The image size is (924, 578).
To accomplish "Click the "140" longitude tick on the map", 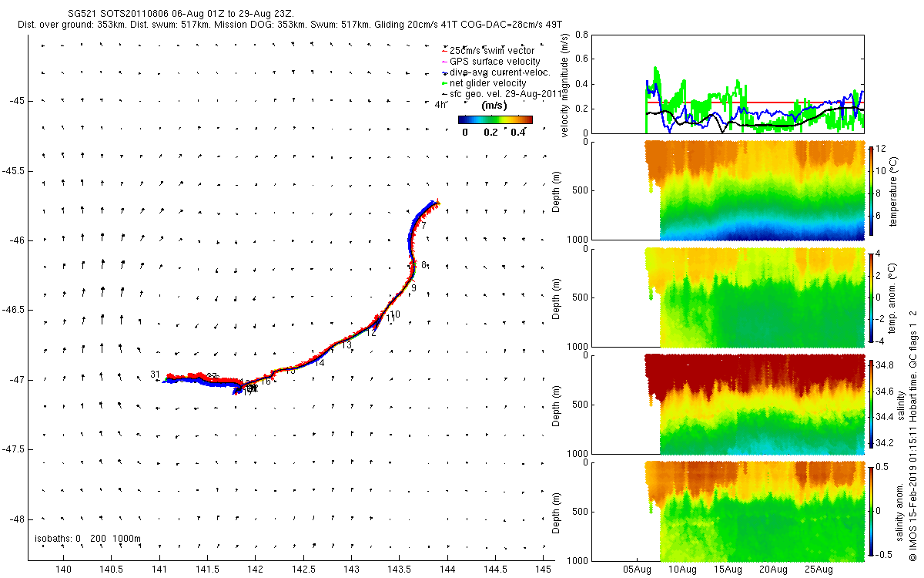I will pyautogui.click(x=64, y=570).
